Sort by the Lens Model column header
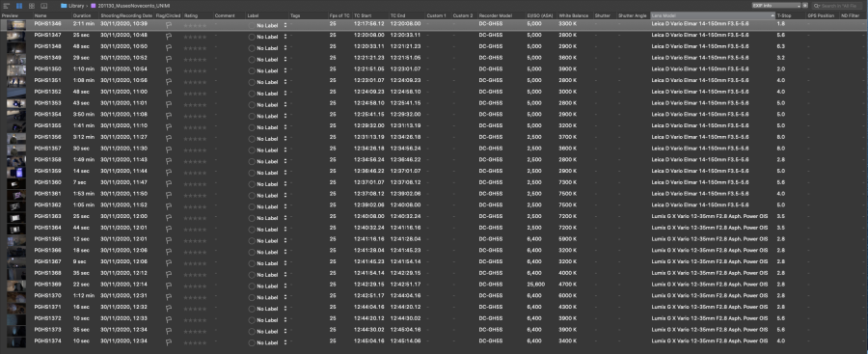 point(713,15)
